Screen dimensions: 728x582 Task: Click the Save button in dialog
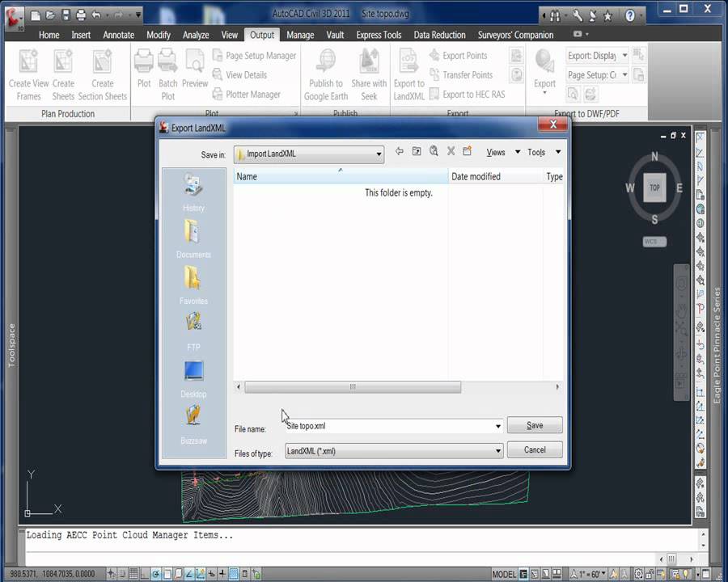click(535, 425)
